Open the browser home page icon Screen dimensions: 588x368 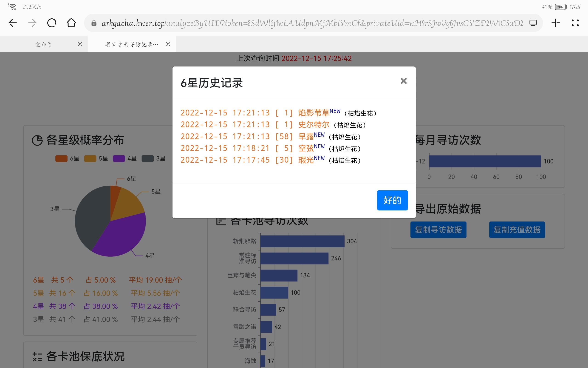pyautogui.click(x=71, y=23)
